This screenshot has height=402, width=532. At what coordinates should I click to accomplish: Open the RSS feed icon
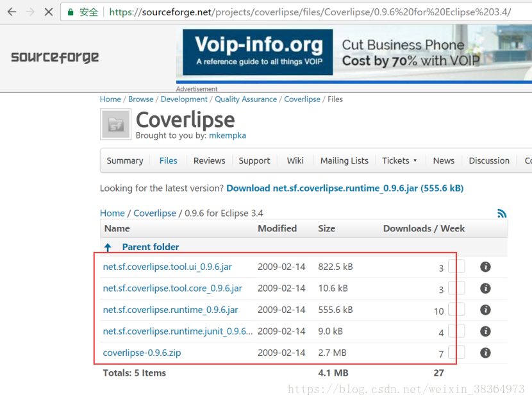click(501, 214)
